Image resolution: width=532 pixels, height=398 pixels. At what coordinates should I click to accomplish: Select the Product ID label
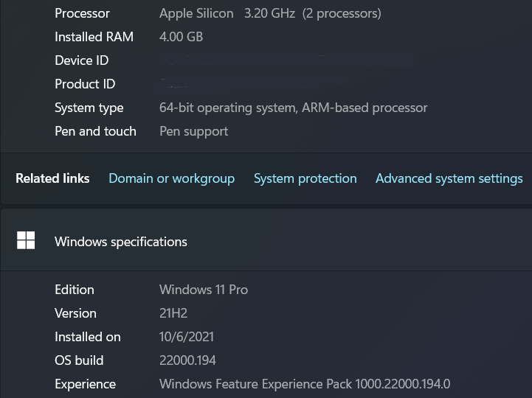point(85,84)
